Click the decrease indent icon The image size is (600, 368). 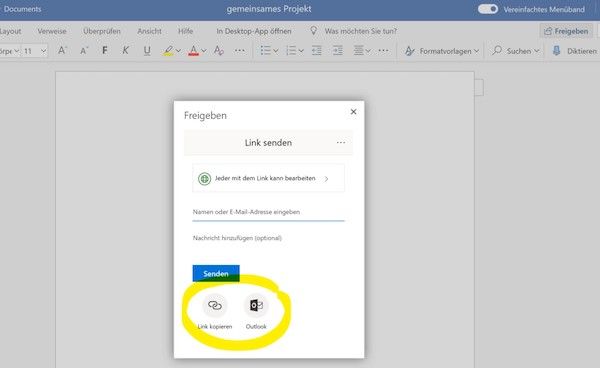click(x=316, y=50)
